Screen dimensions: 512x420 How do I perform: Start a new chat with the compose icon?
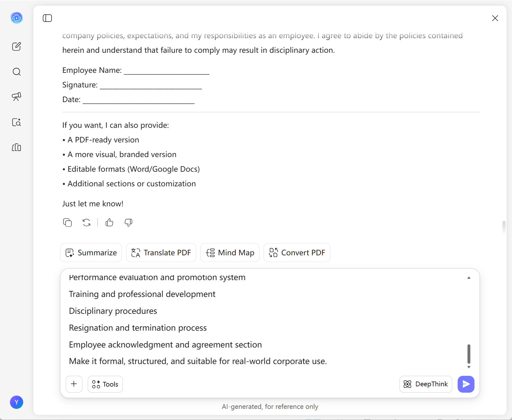click(x=17, y=46)
